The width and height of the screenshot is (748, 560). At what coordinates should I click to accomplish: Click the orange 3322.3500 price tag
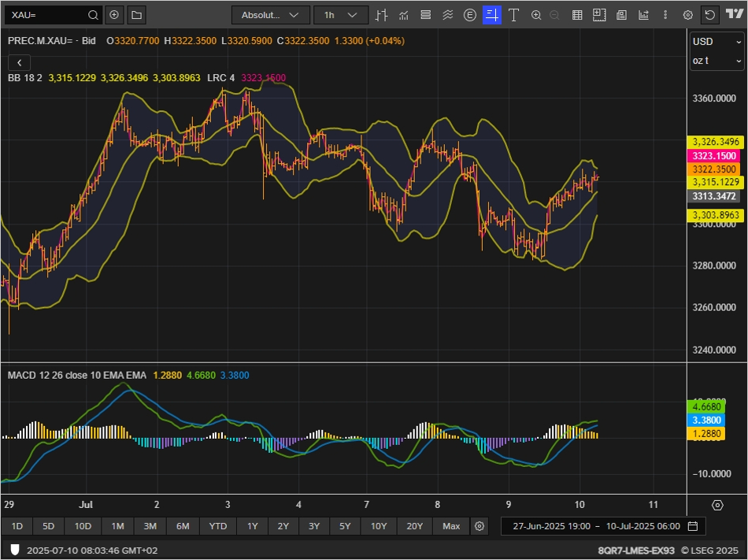coord(714,169)
